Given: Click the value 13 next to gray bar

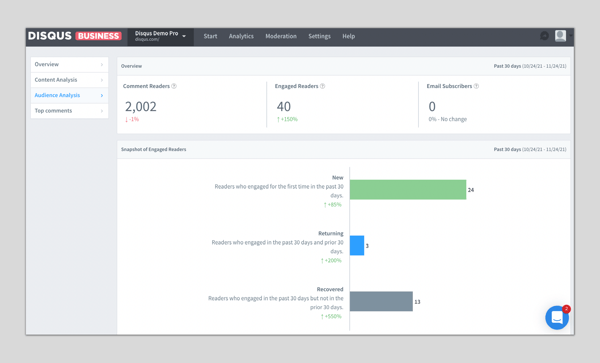Looking at the screenshot, I should point(417,302).
